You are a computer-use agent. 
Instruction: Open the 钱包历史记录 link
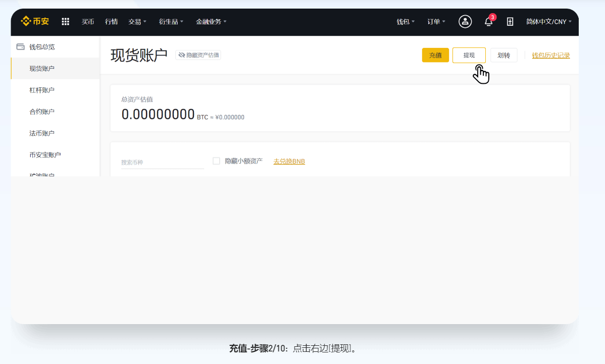click(550, 56)
